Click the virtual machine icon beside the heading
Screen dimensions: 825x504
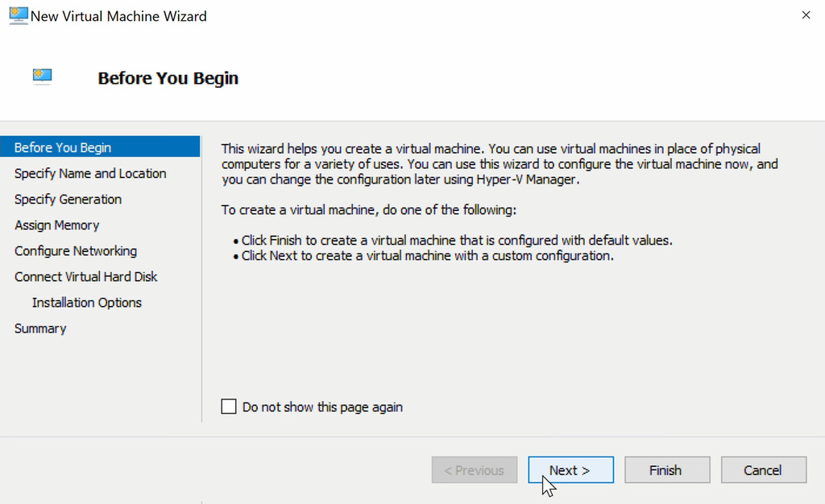(x=43, y=76)
